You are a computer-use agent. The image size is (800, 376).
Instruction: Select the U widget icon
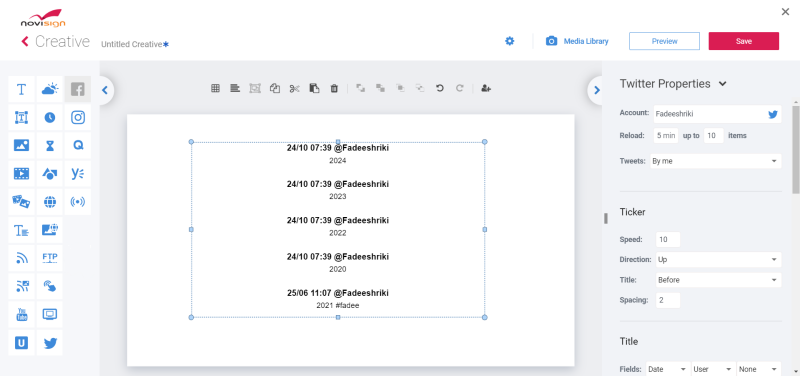21,342
